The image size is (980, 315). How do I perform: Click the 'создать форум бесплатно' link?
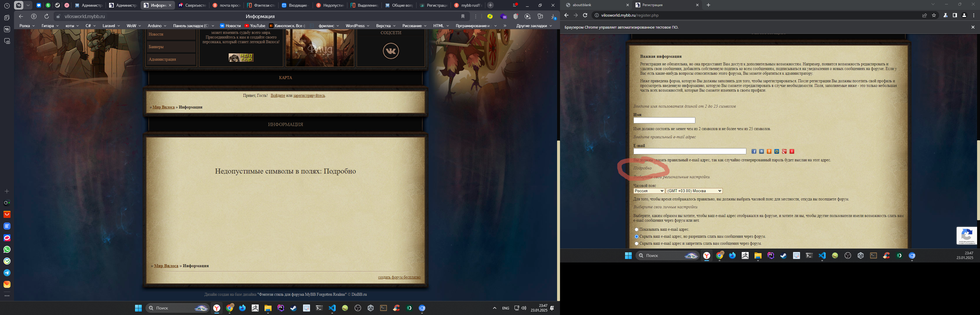[x=399, y=277]
